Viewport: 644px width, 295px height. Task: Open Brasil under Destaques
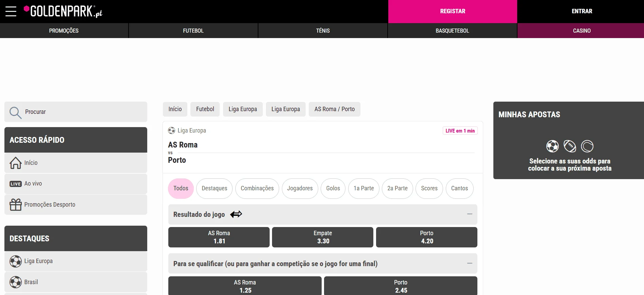point(76,282)
